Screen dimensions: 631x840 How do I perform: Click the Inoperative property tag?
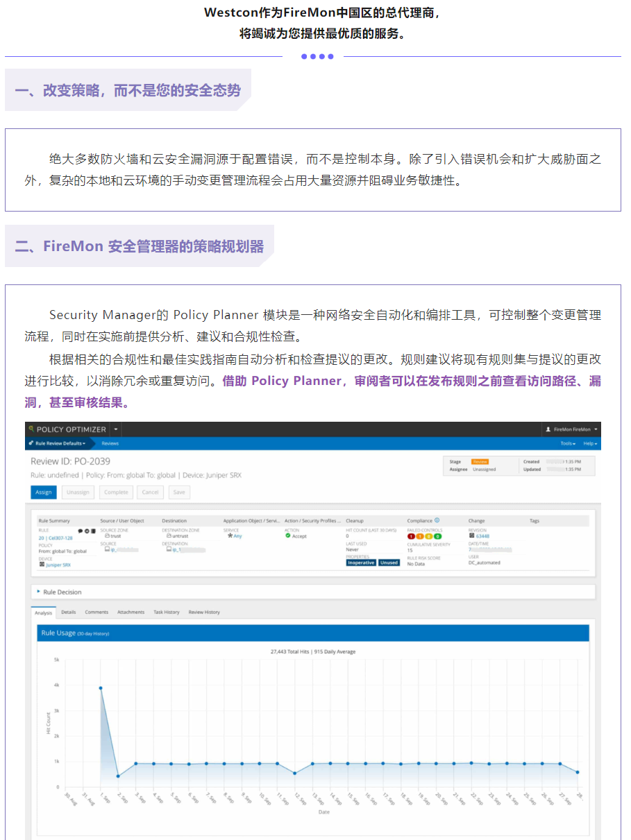click(x=361, y=563)
